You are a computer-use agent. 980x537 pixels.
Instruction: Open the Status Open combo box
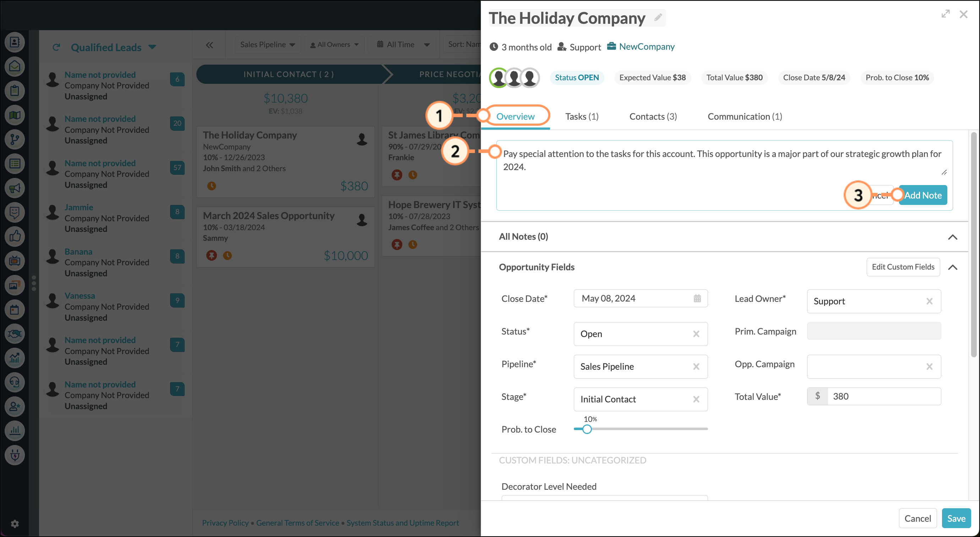632,334
